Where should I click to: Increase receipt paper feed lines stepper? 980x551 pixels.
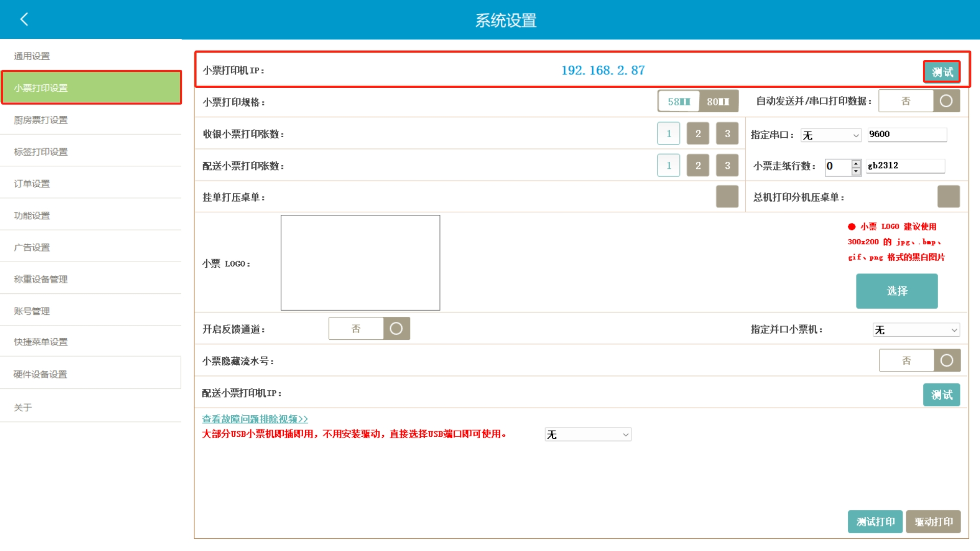click(x=856, y=163)
